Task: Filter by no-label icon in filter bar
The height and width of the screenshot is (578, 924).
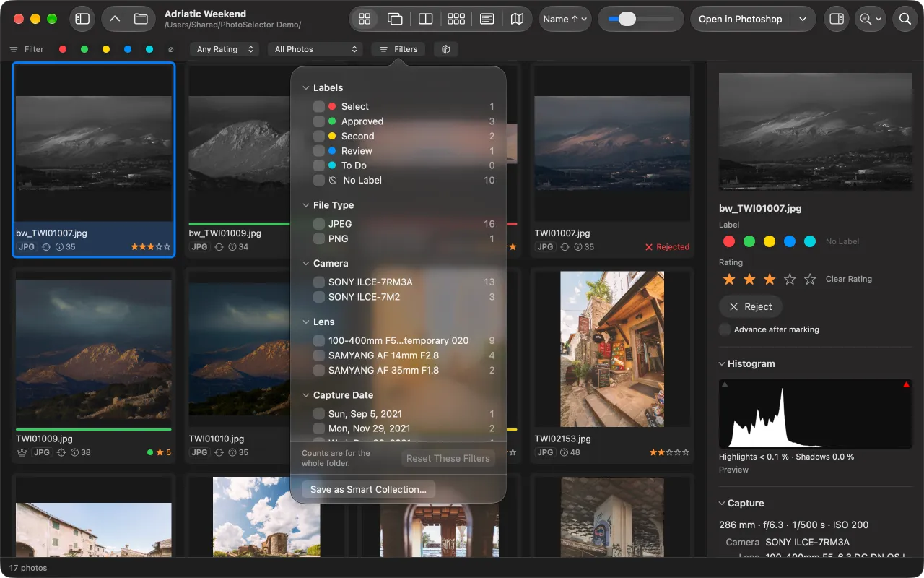Action: (171, 49)
